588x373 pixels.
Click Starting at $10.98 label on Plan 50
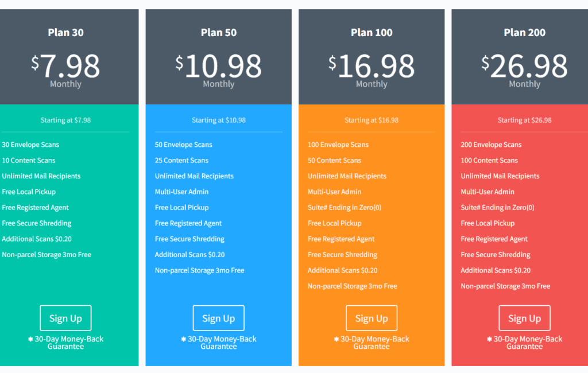218,120
